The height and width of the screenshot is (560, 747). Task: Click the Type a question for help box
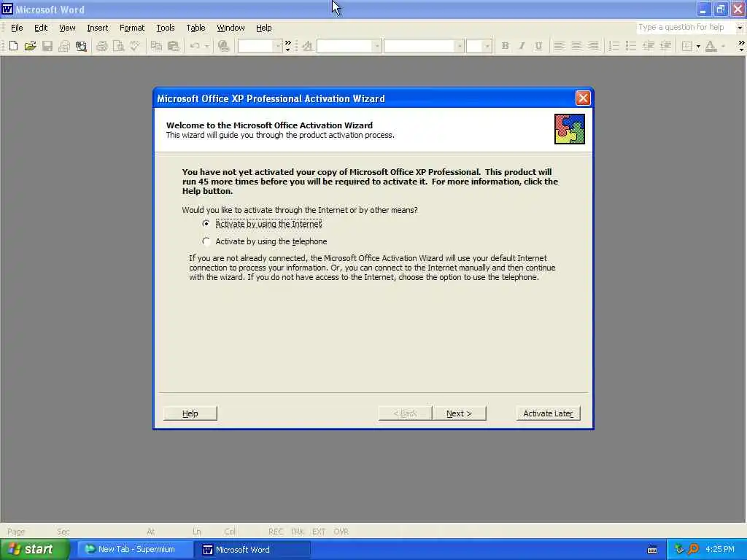(685, 27)
